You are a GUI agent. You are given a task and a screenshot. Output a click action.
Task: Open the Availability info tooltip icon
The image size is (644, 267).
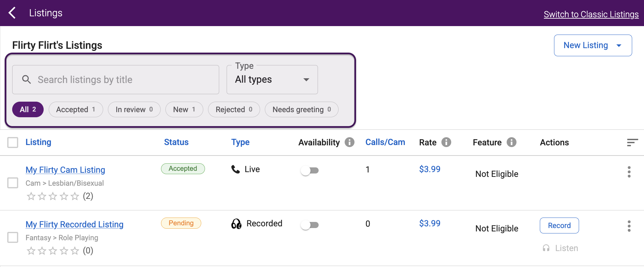point(349,142)
